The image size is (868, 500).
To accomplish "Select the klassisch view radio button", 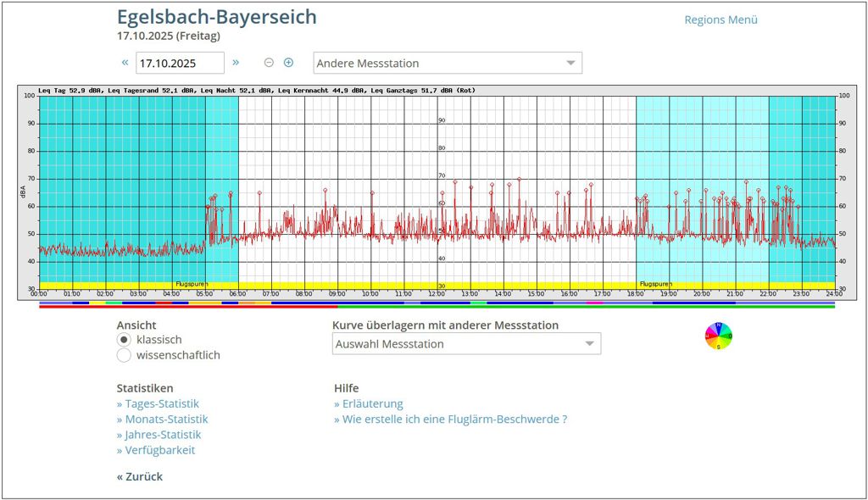I will 124,340.
